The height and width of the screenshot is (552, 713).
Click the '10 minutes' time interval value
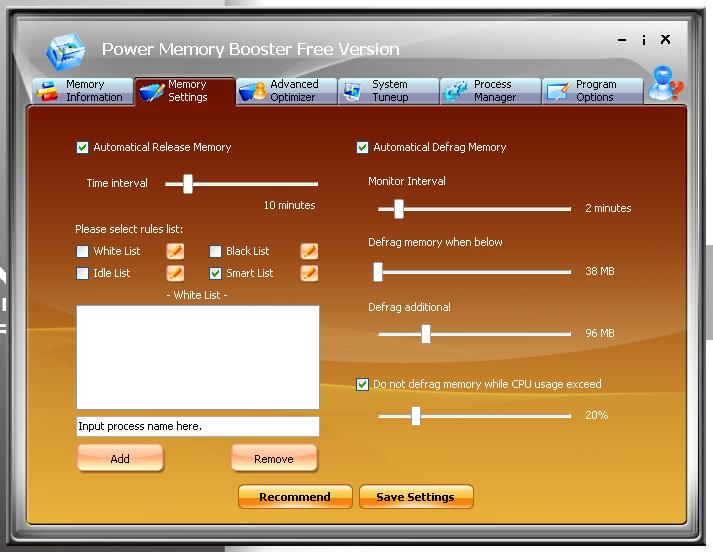click(290, 205)
